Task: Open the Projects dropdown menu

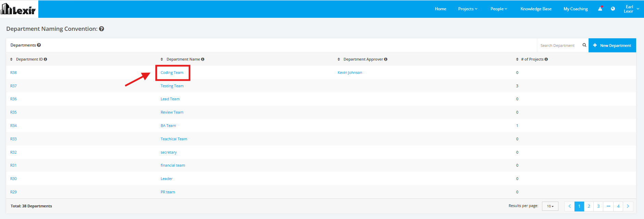Action: pos(468,9)
